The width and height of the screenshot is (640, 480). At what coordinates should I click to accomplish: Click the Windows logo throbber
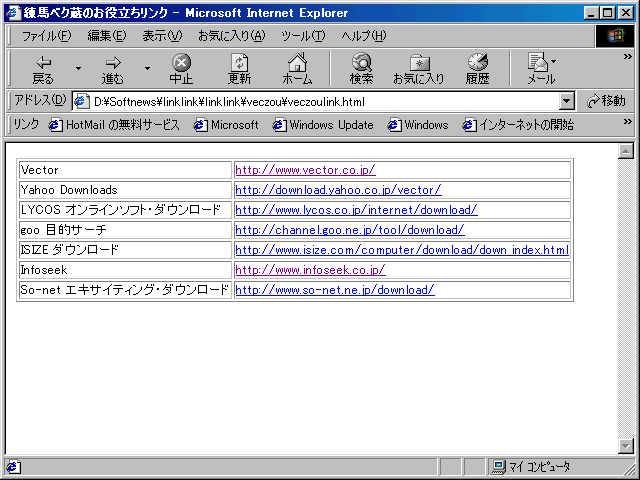pyautogui.click(x=614, y=36)
